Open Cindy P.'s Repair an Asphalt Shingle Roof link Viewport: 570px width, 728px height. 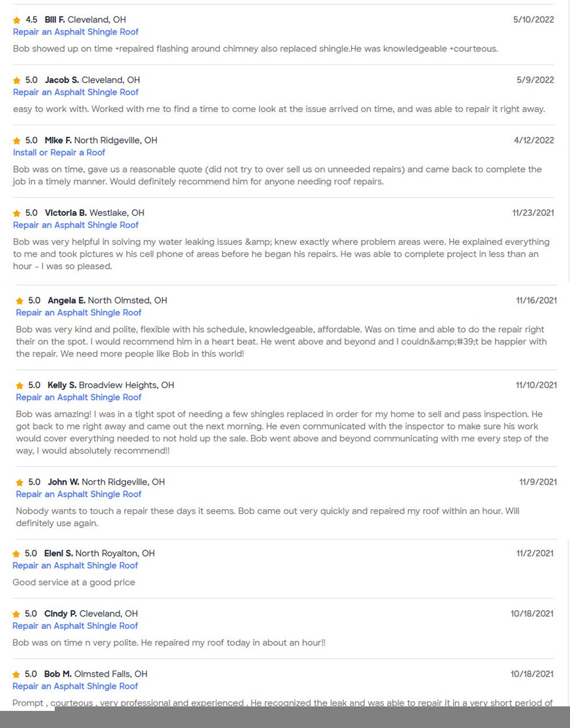(75, 626)
